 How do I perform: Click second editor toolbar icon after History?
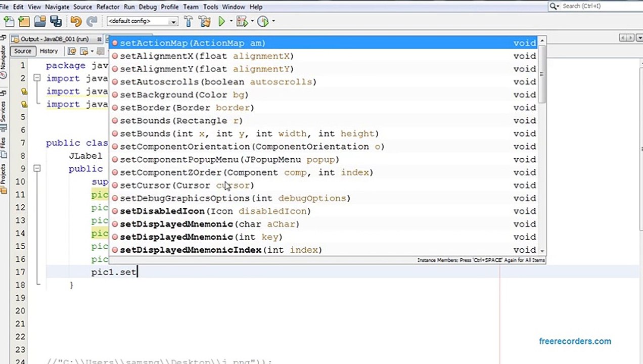[x=84, y=51]
